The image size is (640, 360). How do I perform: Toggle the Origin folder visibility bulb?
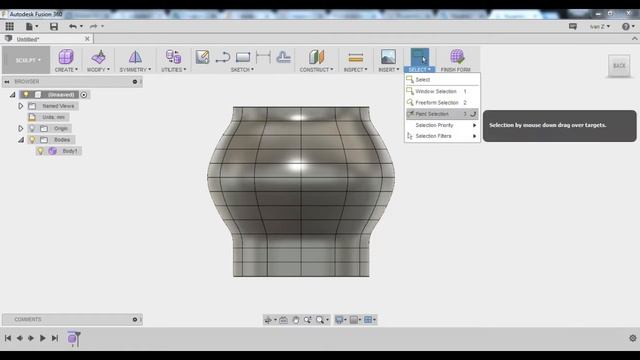tap(32, 129)
